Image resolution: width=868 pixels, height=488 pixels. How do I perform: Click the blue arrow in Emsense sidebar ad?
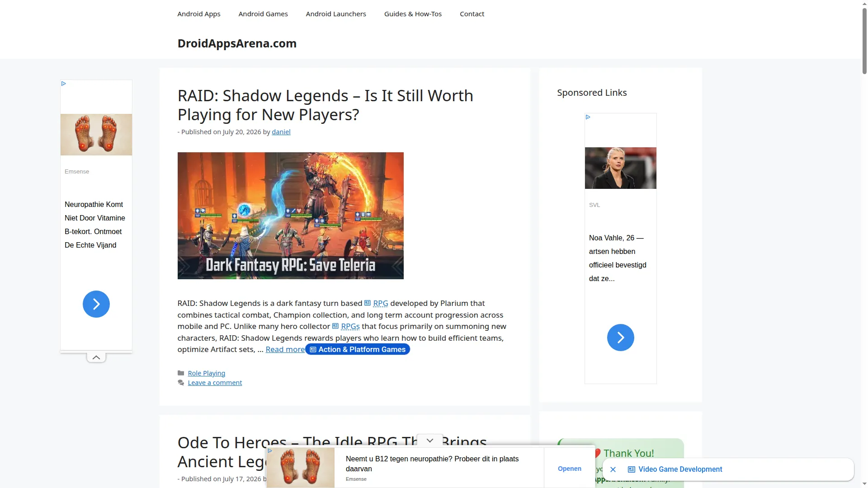click(x=96, y=304)
